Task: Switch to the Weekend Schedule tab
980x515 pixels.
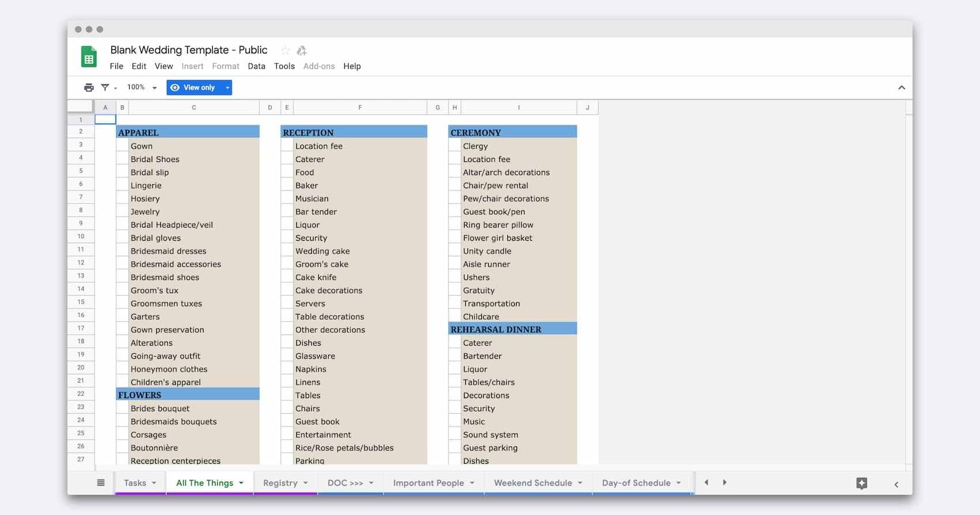Action: [533, 483]
